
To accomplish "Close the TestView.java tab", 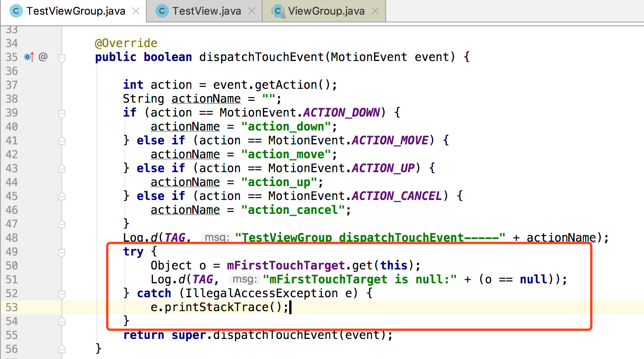I will (x=252, y=11).
